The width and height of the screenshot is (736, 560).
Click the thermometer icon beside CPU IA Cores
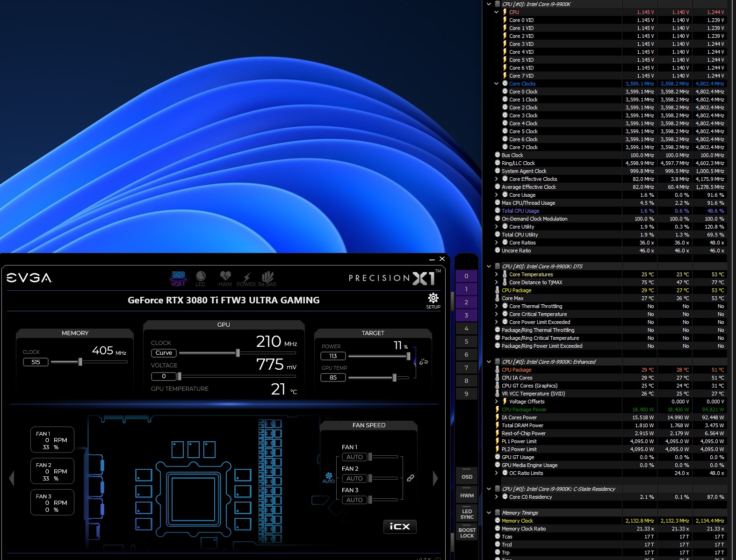(498, 377)
